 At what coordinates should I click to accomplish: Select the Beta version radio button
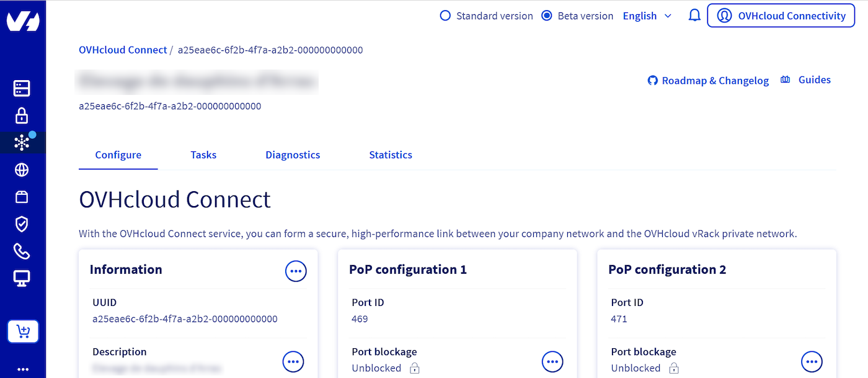pyautogui.click(x=547, y=16)
